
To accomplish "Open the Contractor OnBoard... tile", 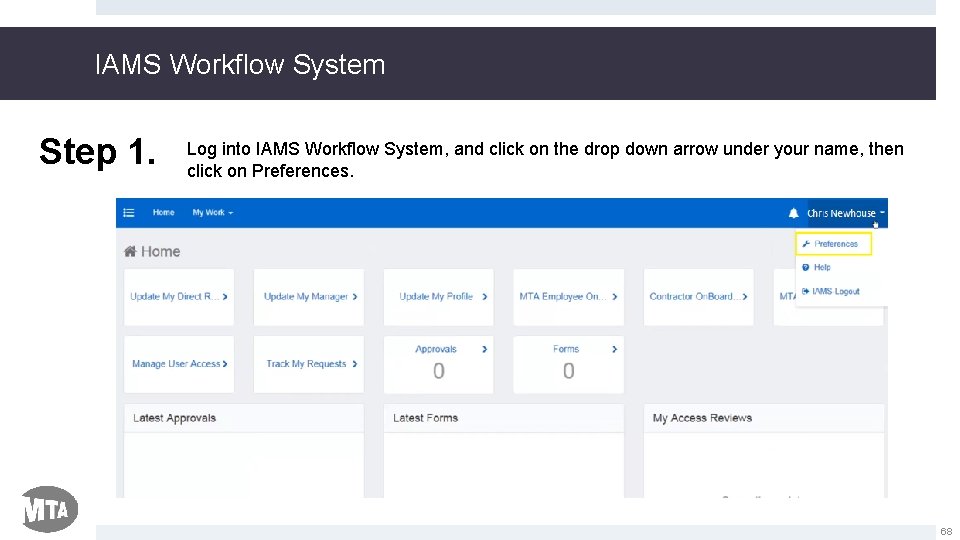I will tap(699, 297).
